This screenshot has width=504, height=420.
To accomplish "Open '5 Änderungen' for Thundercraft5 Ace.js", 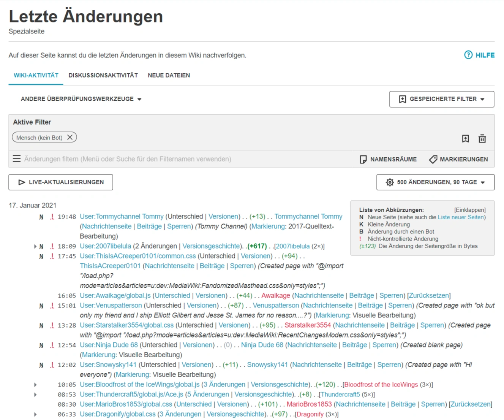I will 208,394.
